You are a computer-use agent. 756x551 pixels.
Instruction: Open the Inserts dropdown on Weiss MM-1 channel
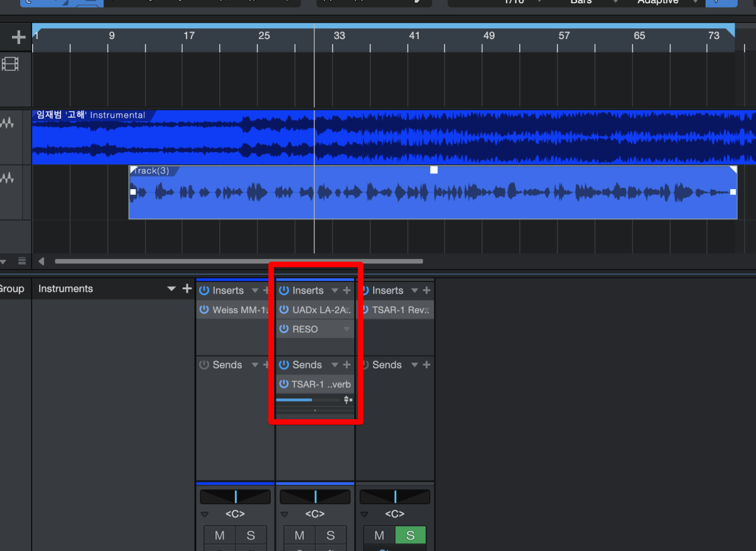point(255,291)
